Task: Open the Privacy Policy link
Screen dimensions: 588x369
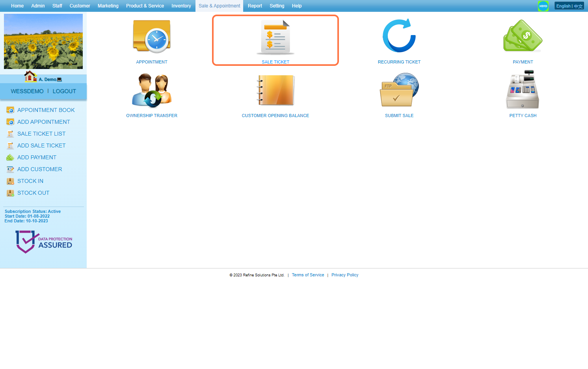Action: [x=345, y=275]
